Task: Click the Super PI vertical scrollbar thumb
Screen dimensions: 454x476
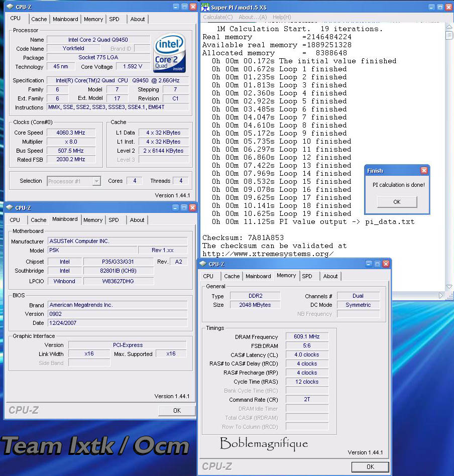Action: pos(449,36)
